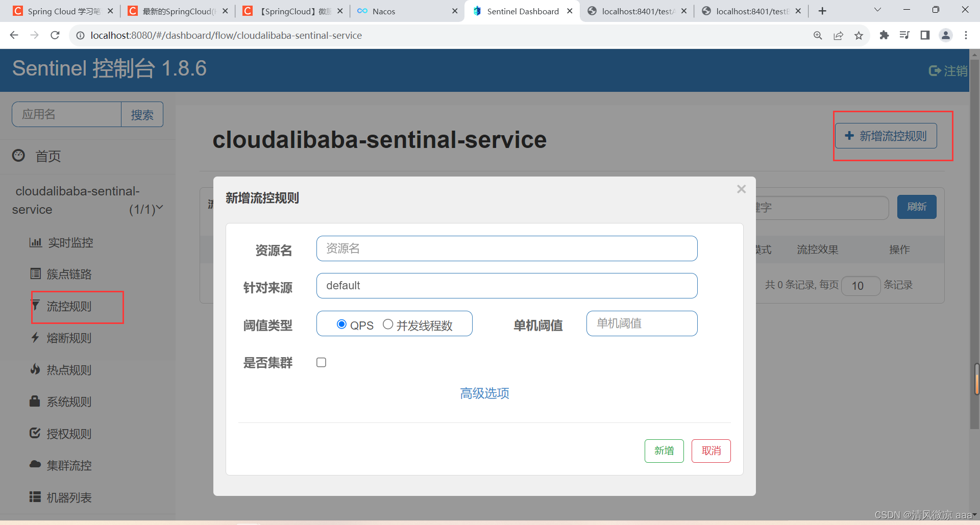
Task: Open browser zoom magnifier icon
Action: (818, 35)
